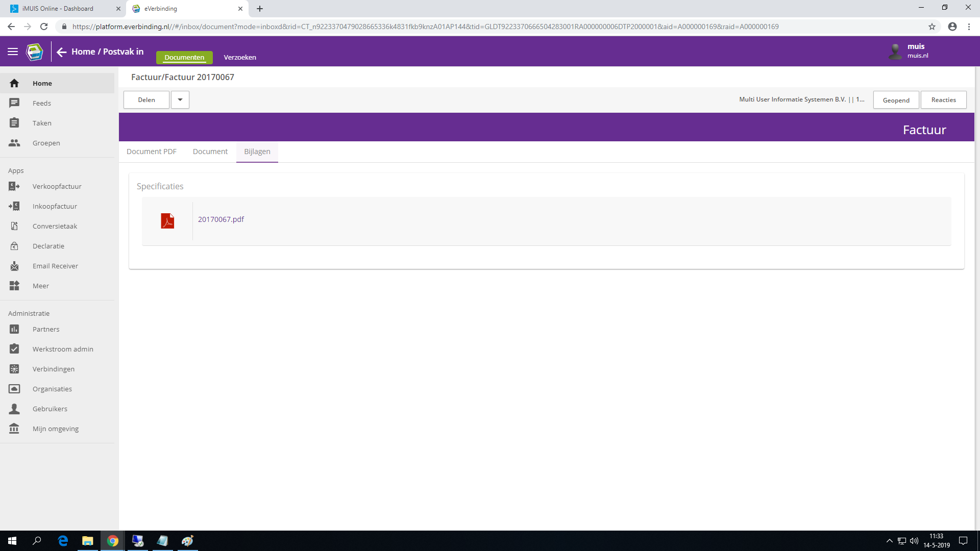Open File Explorer from the taskbar

click(x=88, y=541)
